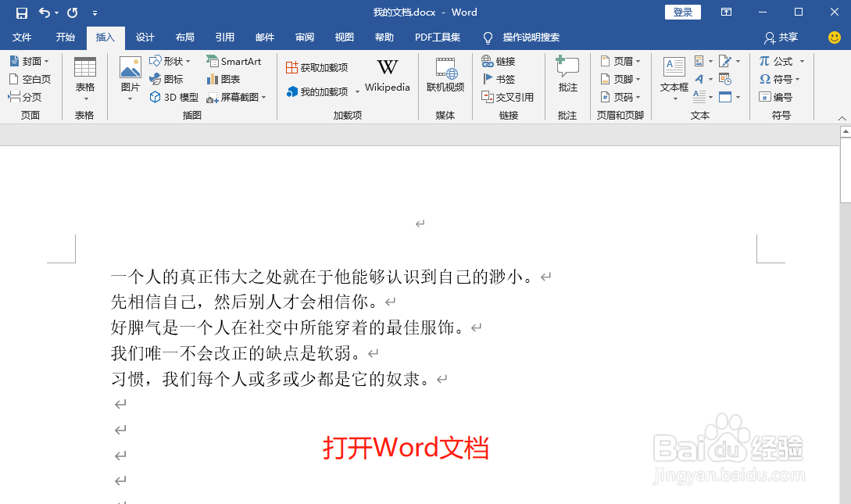This screenshot has width=851, height=504.
Task: Open the Wikipedia add-in
Action: click(387, 76)
